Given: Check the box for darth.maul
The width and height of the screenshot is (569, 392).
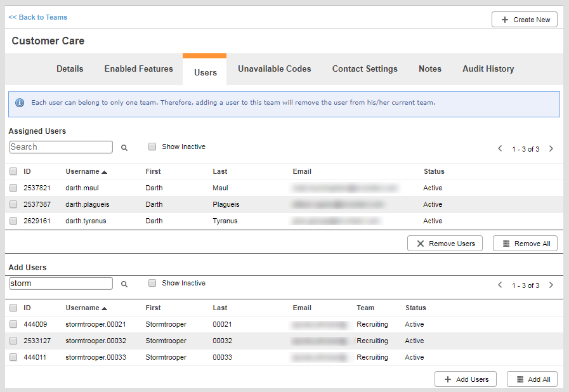Looking at the screenshot, I should pos(13,188).
